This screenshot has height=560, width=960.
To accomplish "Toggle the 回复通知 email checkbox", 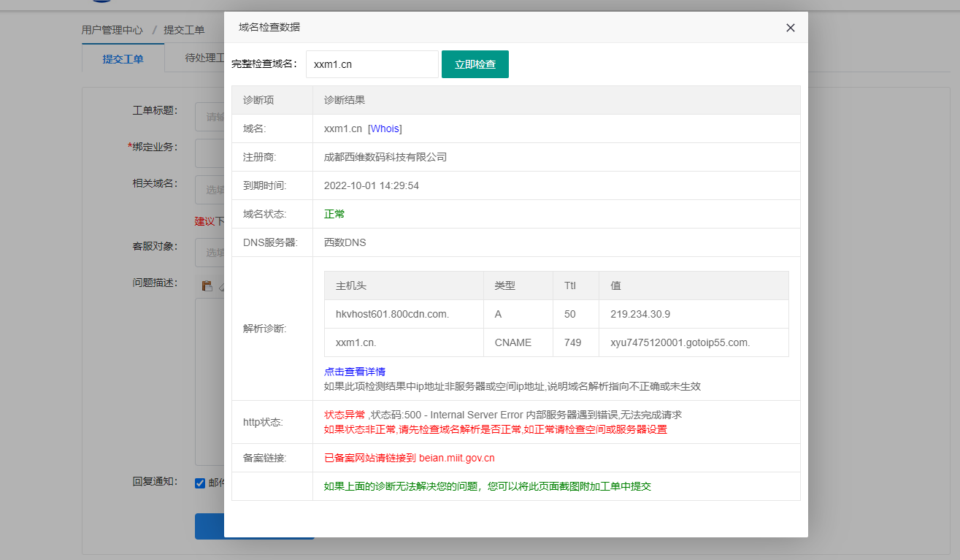I will point(200,483).
